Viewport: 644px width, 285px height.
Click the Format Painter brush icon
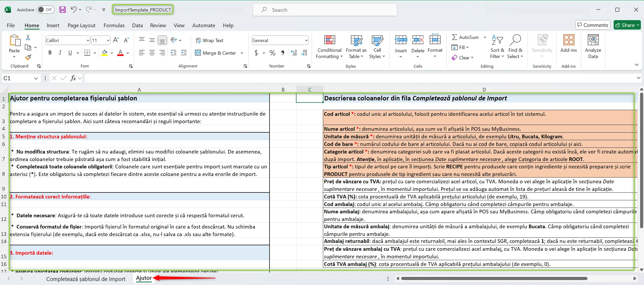(x=28, y=57)
